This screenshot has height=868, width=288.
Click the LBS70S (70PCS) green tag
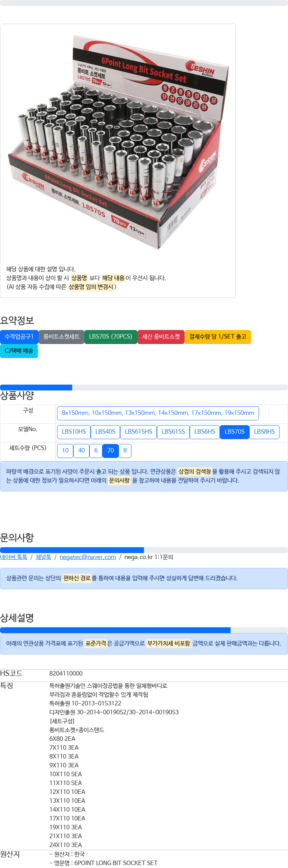tap(110, 337)
